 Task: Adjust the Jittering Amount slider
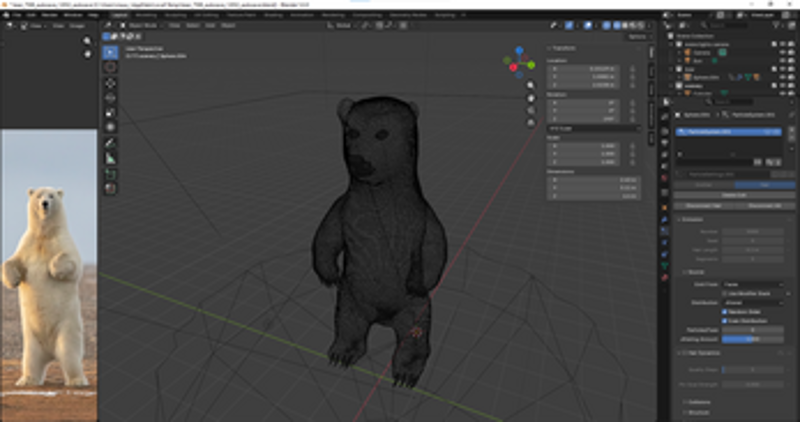coord(753,339)
